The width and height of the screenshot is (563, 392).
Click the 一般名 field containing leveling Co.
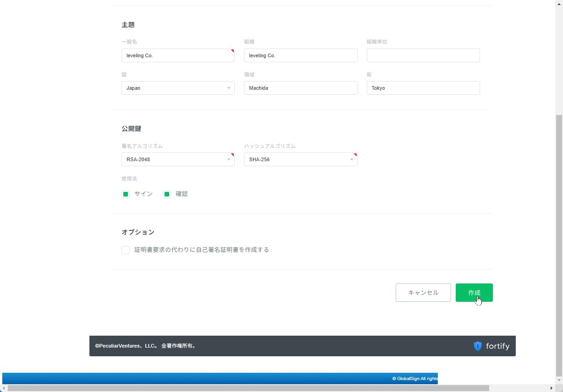pyautogui.click(x=178, y=55)
